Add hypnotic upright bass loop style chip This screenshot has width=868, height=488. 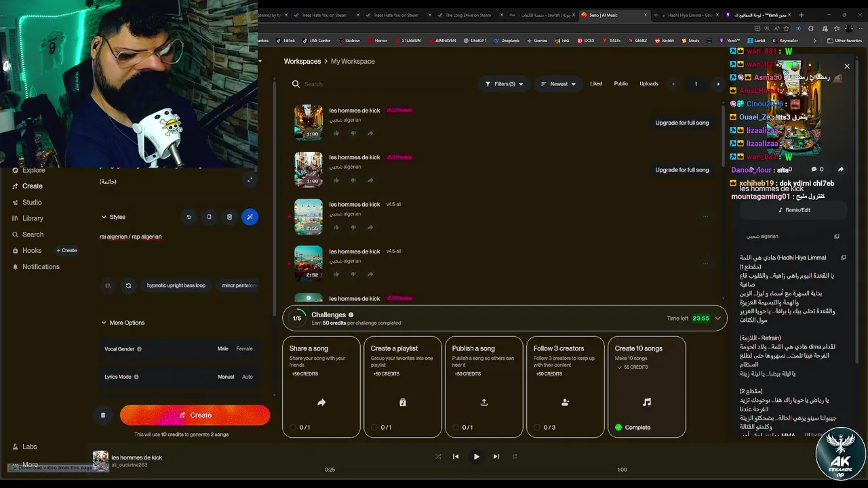point(176,285)
